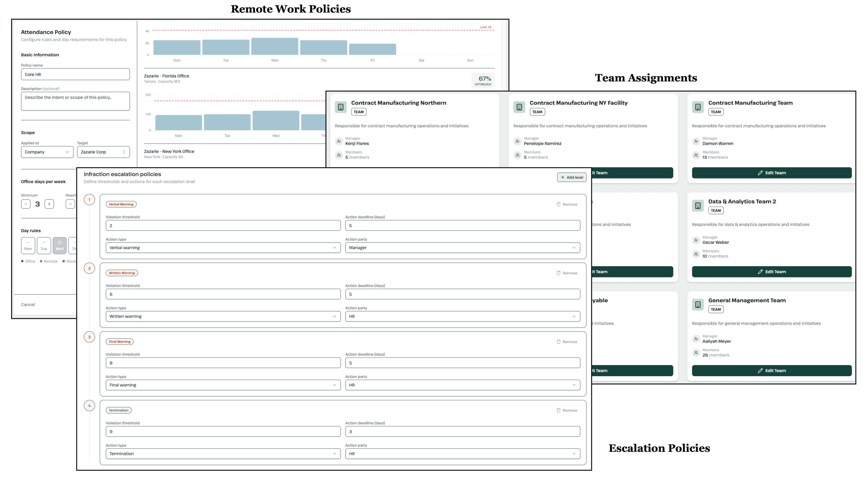The image size is (868, 483).
Task: Click manager icon beside Oscar Weber
Action: pyautogui.click(x=696, y=240)
